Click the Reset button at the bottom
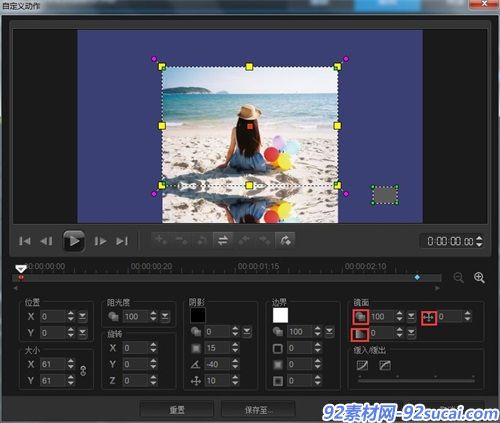The image size is (500, 423). pos(177,410)
